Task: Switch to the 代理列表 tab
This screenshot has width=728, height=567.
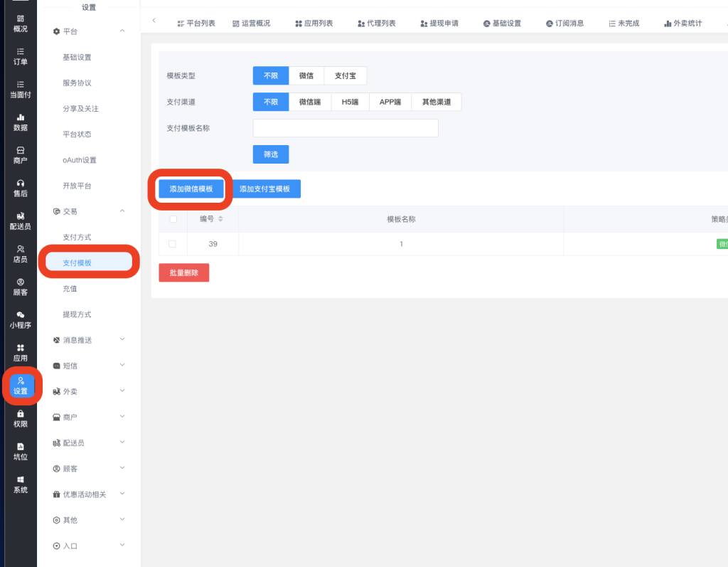Action: [378, 23]
